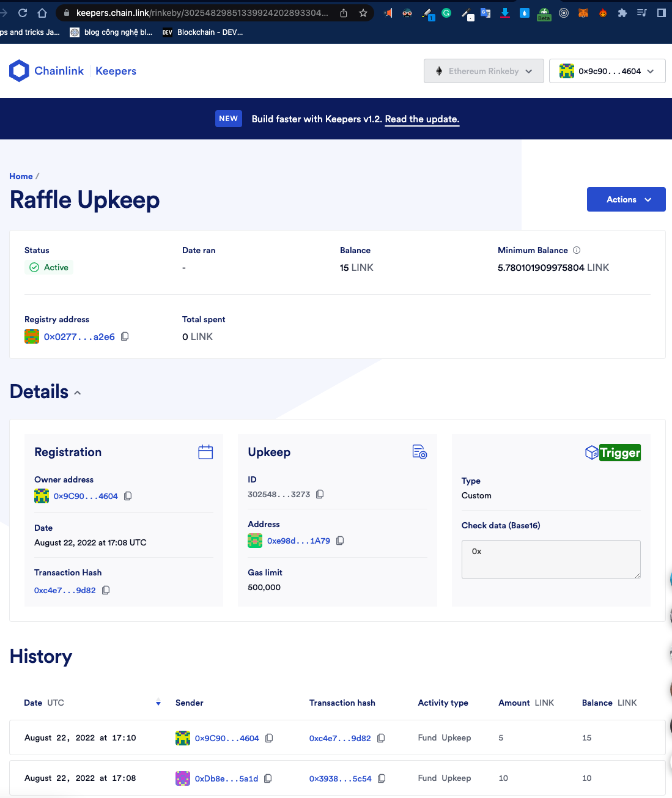Copy history transaction hash 0x3938...5c54

pyautogui.click(x=382, y=778)
